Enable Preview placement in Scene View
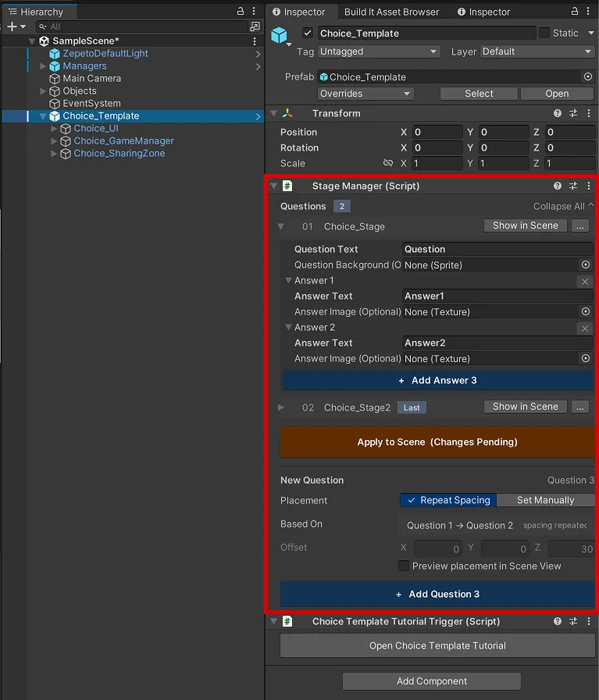This screenshot has width=599, height=700. coord(403,566)
